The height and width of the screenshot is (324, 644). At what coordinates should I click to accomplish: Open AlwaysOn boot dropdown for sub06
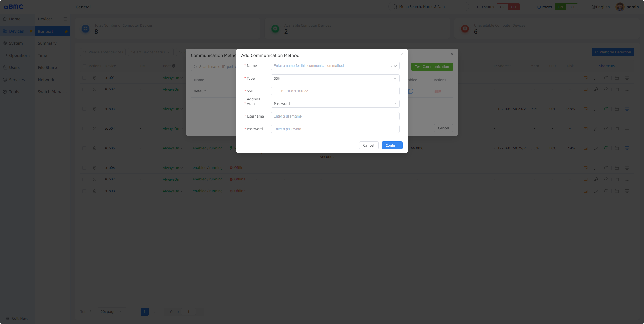coord(173,168)
